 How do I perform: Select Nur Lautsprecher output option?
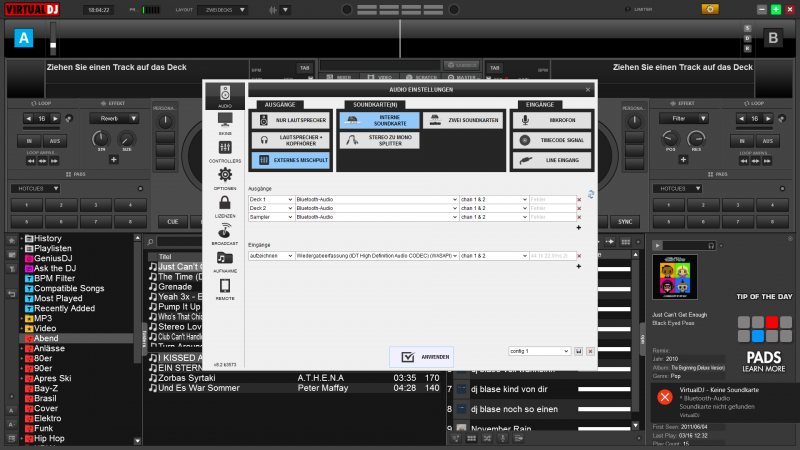[x=291, y=120]
